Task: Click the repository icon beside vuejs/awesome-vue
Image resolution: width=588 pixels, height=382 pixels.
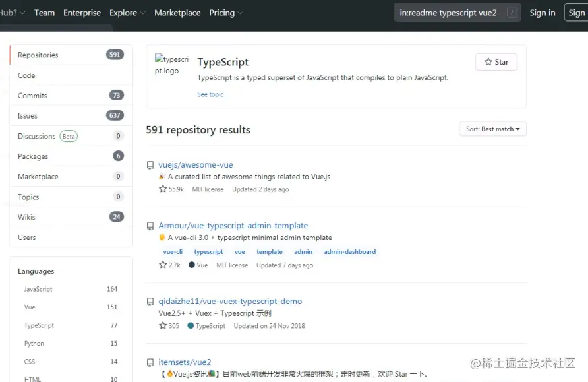Action: 150,165
